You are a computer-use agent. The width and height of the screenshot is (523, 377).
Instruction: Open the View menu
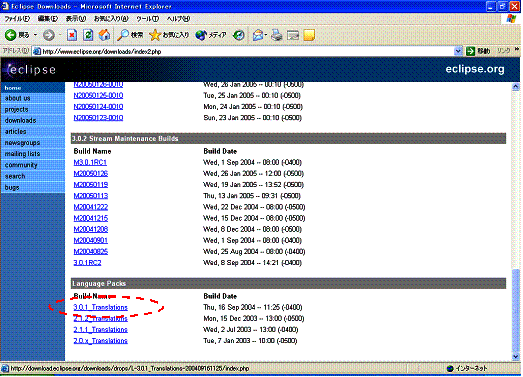coord(76,19)
